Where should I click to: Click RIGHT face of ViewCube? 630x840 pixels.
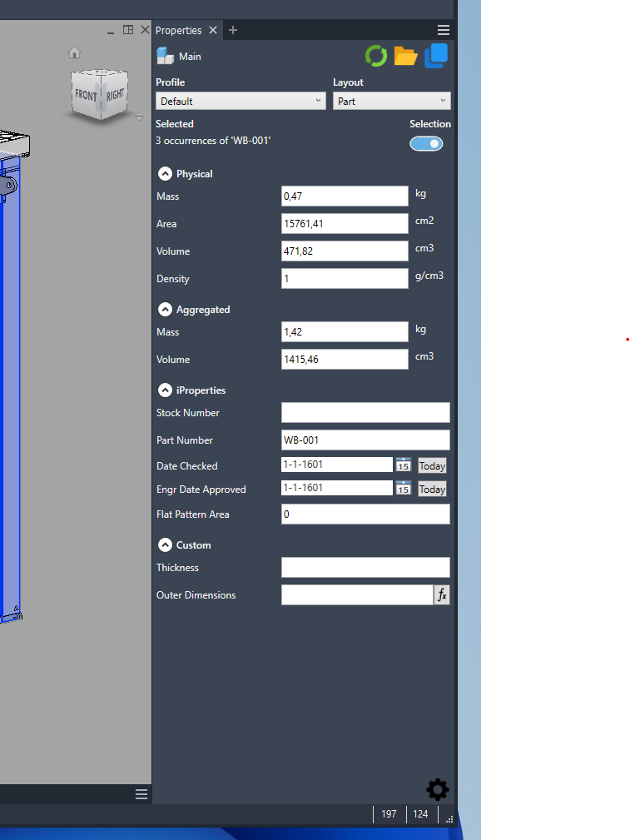coord(115,95)
